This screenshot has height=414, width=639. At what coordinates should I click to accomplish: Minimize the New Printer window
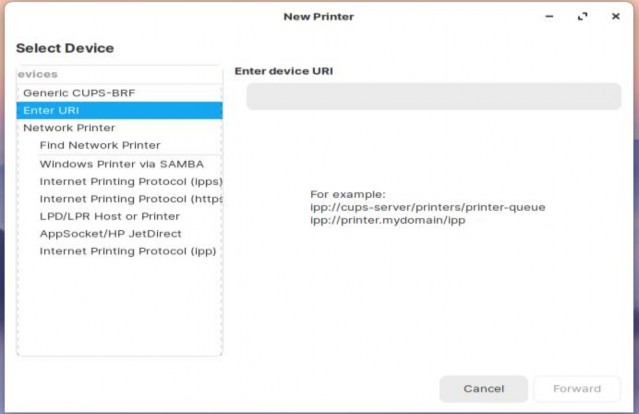coord(549,17)
